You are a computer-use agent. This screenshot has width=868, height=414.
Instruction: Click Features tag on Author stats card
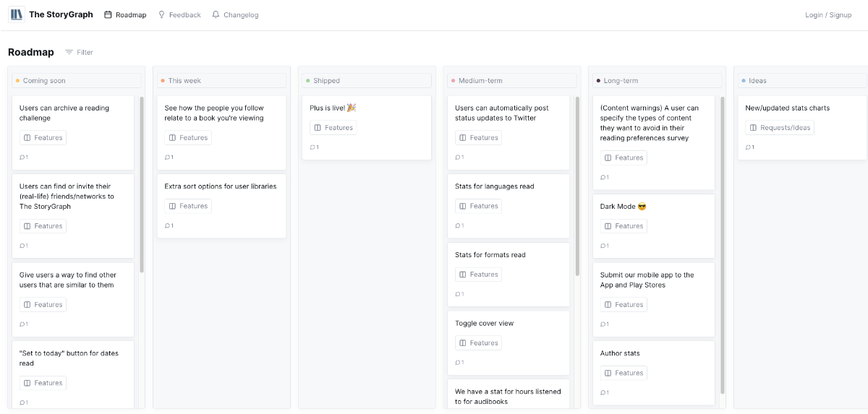tap(624, 373)
